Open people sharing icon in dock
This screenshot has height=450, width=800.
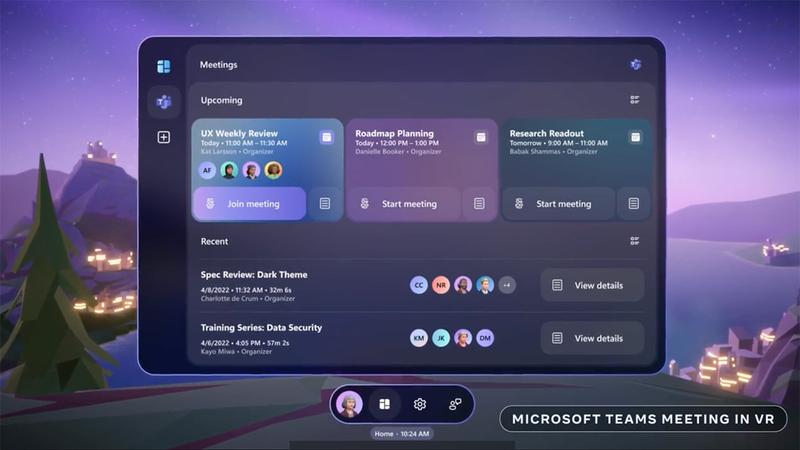[x=455, y=404]
